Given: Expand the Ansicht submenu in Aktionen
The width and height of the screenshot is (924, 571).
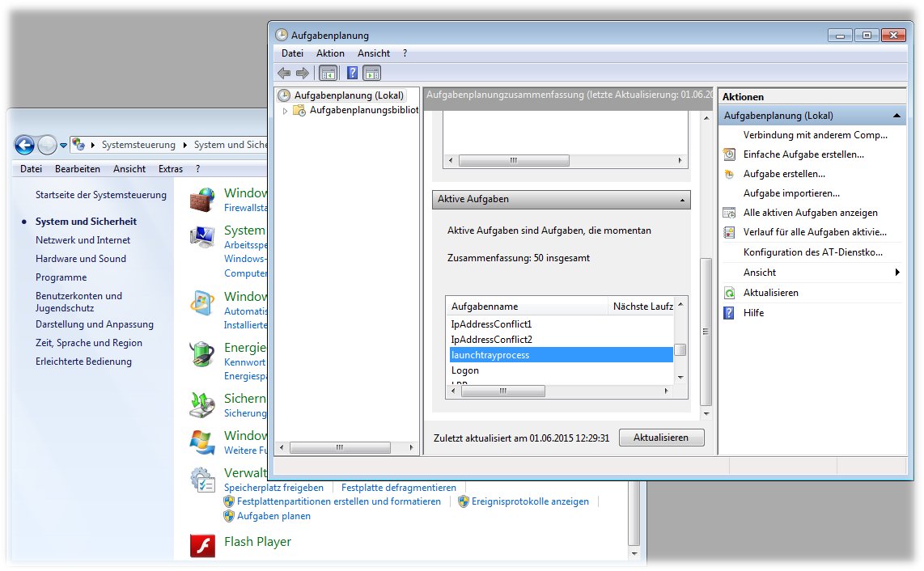Looking at the screenshot, I should (896, 273).
